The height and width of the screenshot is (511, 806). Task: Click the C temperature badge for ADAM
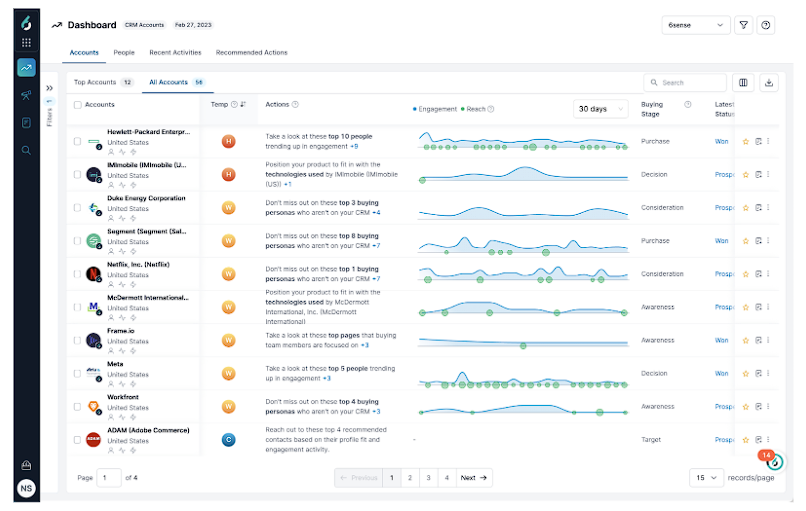coord(228,440)
